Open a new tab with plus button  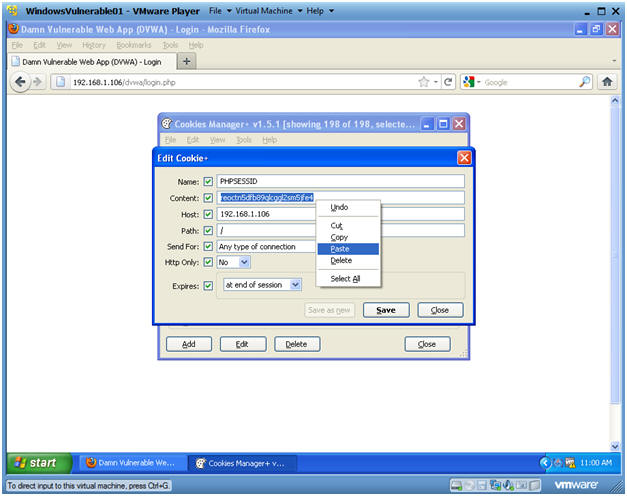[x=186, y=61]
